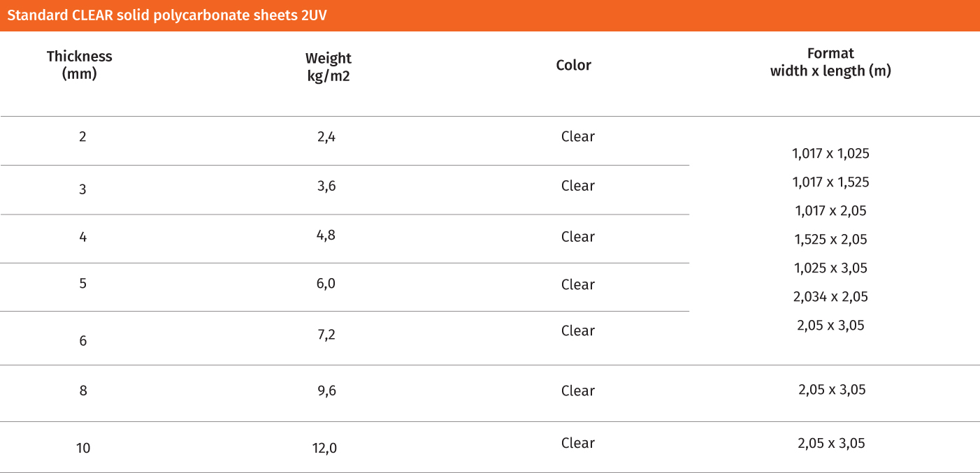Image resolution: width=980 pixels, height=473 pixels.
Task: Click the Color column header
Action: [x=574, y=66]
